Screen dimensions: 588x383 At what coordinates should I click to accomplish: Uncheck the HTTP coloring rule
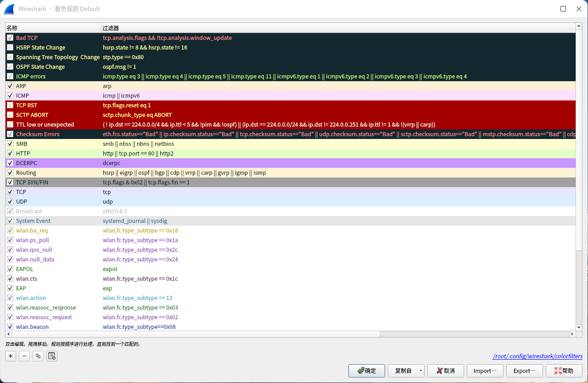click(10, 154)
